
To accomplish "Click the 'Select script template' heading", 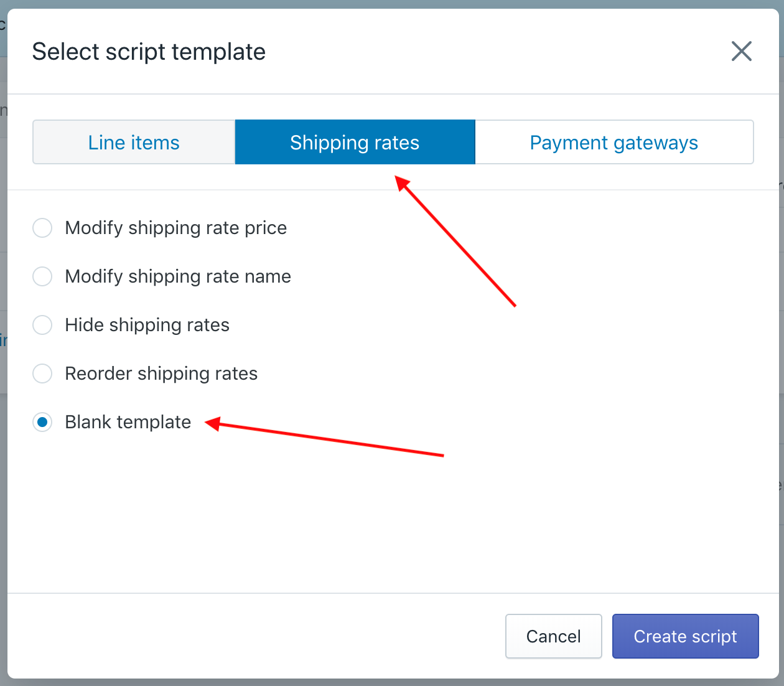I will coord(149,52).
